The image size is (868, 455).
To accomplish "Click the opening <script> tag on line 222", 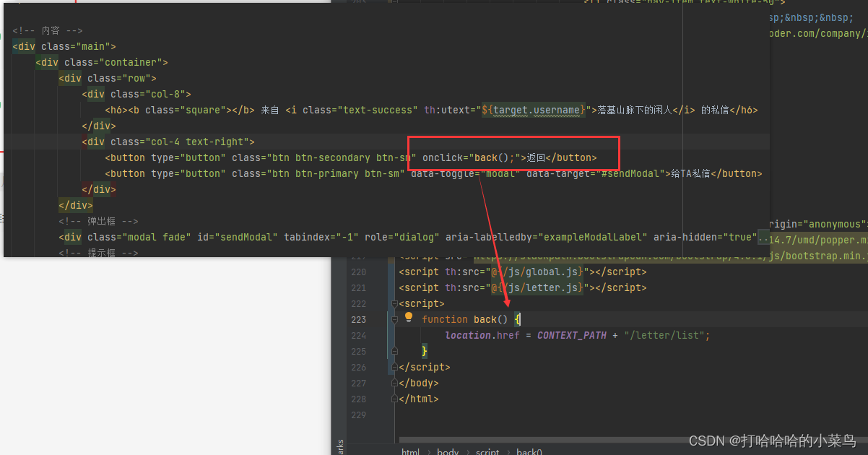I will tap(422, 304).
